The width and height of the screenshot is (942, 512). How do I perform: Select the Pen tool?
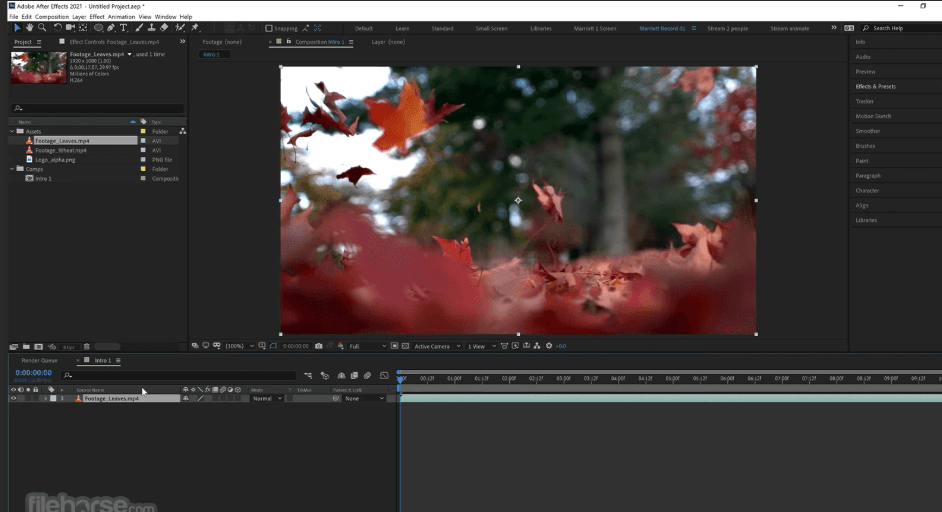click(111, 28)
